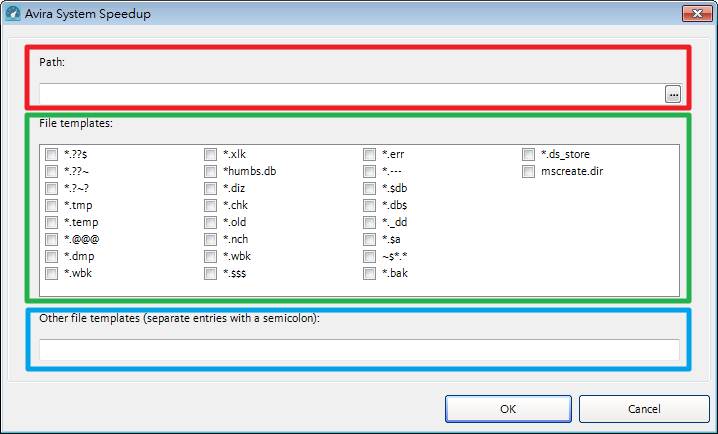Check the *.nch template checkbox
The height and width of the screenshot is (434, 718).
[x=211, y=239]
